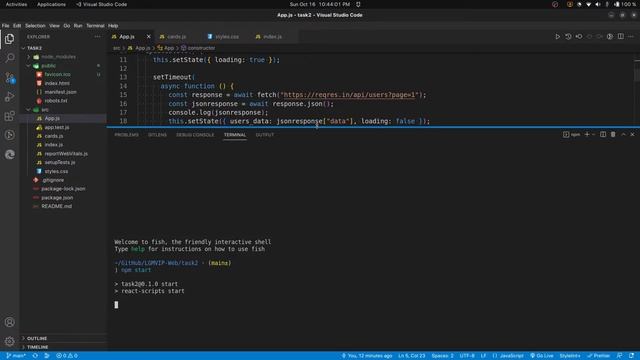640x360 pixels.
Task: Collapse the public folder
Action: (x=48, y=66)
